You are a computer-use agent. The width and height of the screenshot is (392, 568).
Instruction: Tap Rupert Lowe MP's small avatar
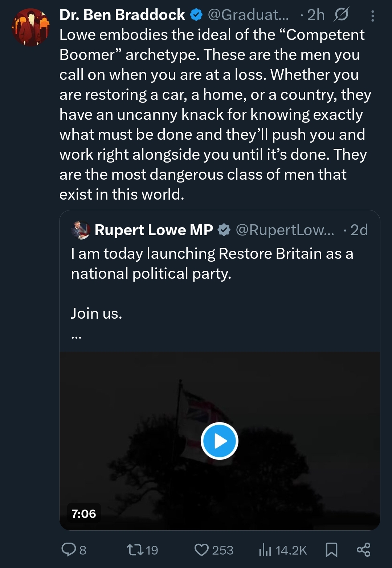coord(81,230)
